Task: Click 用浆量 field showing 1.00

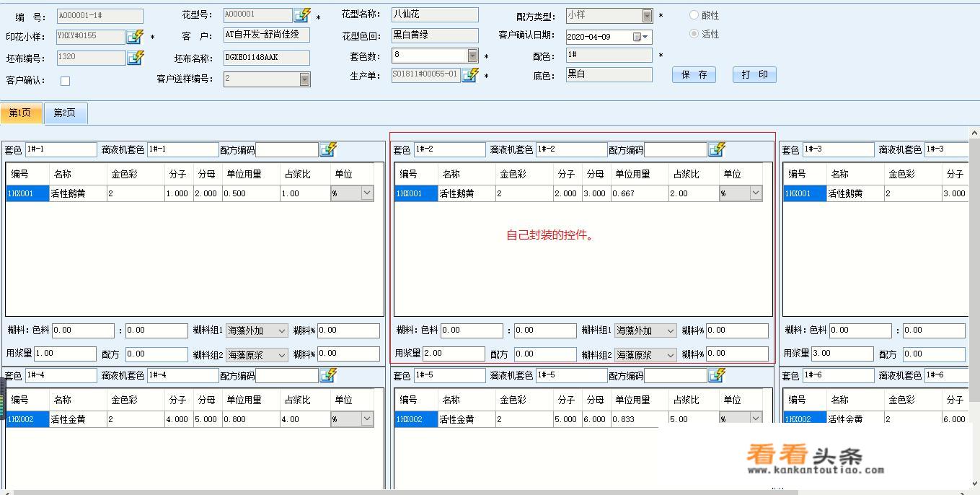Action: (x=65, y=354)
